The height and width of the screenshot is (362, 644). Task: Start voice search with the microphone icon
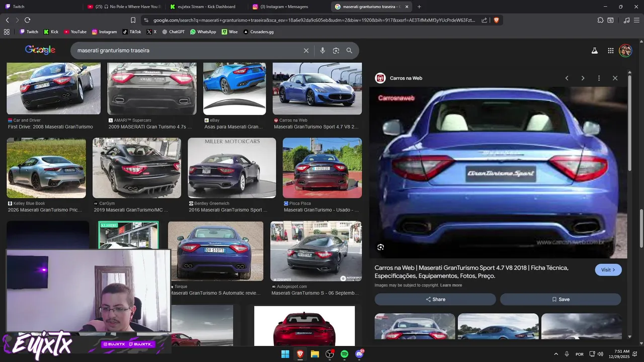pos(323,50)
